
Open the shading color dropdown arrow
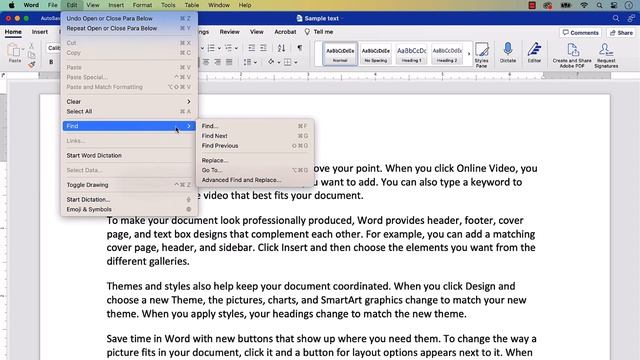click(x=279, y=62)
